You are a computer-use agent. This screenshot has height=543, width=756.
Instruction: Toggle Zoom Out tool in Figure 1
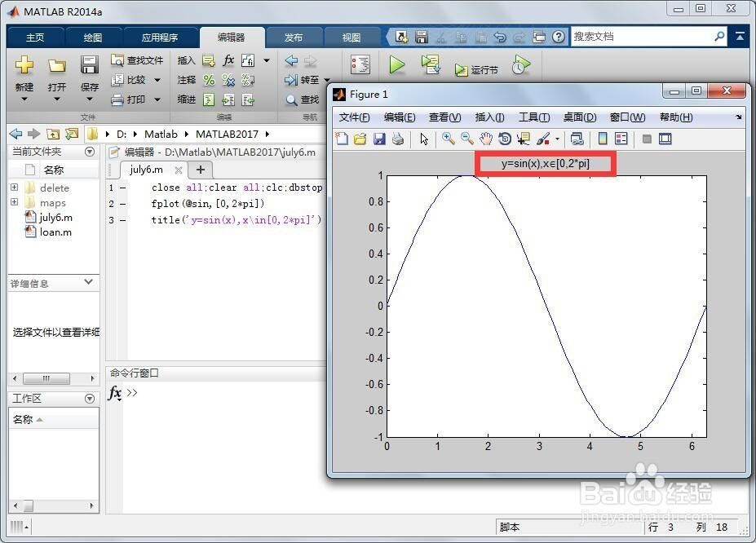(466, 139)
